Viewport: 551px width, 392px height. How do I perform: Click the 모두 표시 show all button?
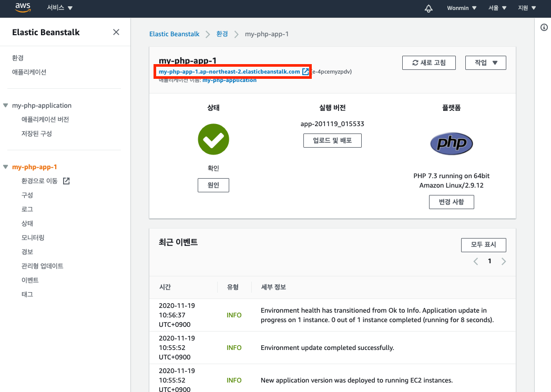[x=484, y=245]
